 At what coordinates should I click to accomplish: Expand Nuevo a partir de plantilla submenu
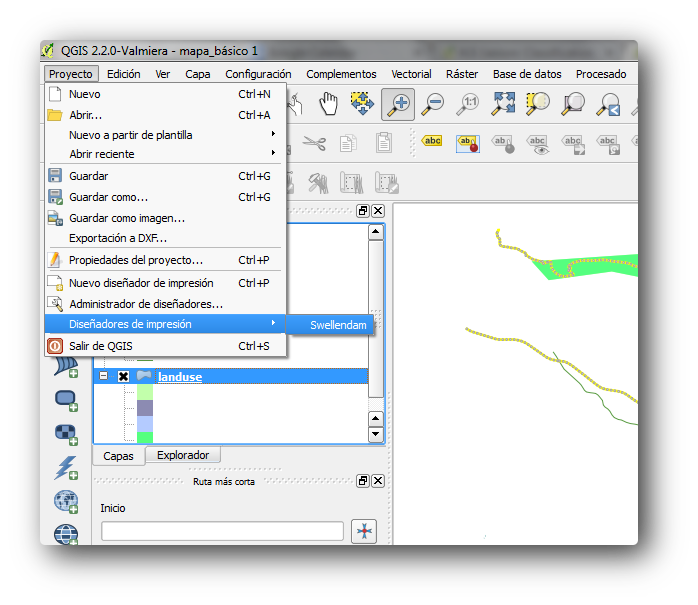tap(165, 135)
